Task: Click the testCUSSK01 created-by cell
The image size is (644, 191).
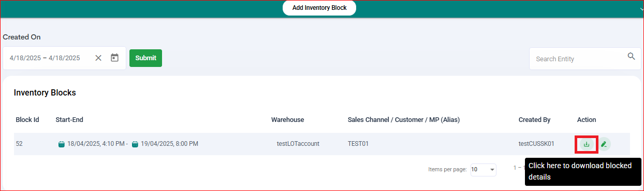Action: coord(536,144)
